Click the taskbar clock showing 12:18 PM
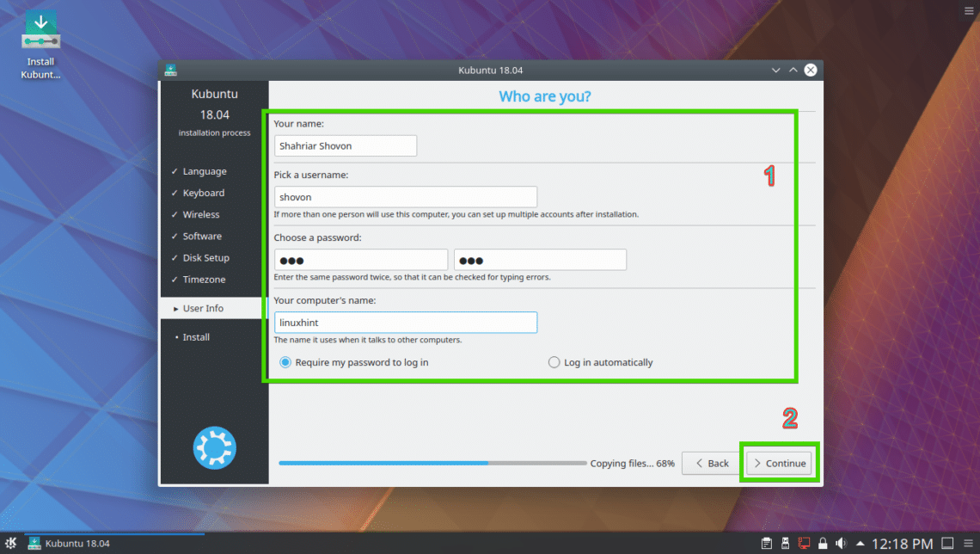 pos(902,544)
